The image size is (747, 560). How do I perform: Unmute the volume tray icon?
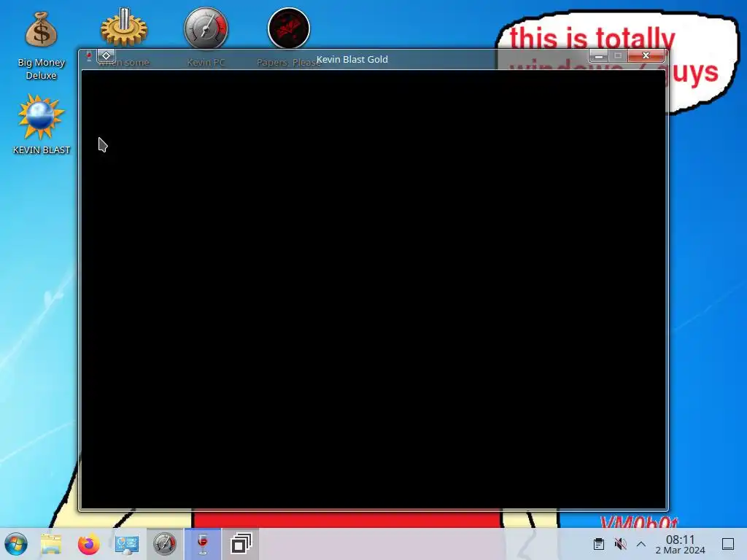(620, 544)
